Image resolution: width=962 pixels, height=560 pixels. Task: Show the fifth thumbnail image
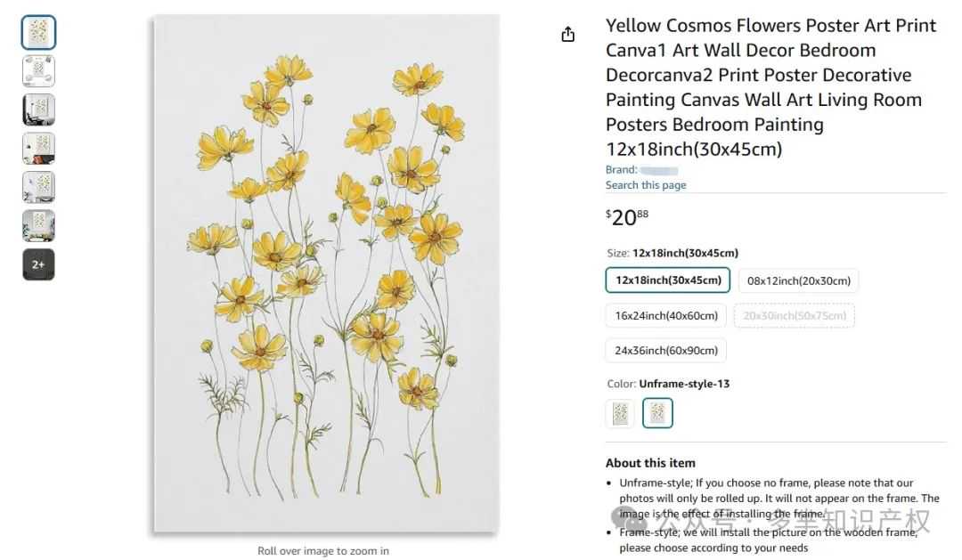pyautogui.click(x=38, y=187)
